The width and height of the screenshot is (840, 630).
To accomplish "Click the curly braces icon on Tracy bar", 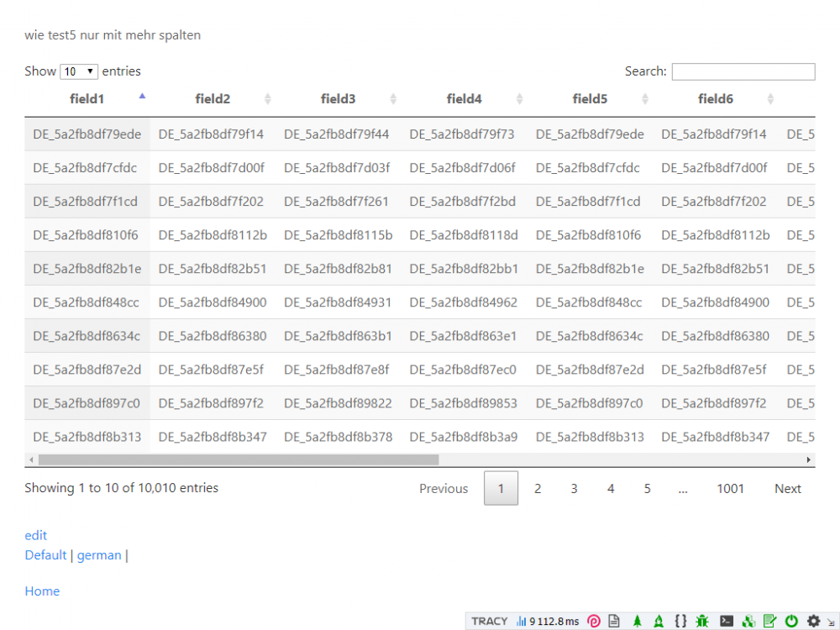I will coord(680,621).
